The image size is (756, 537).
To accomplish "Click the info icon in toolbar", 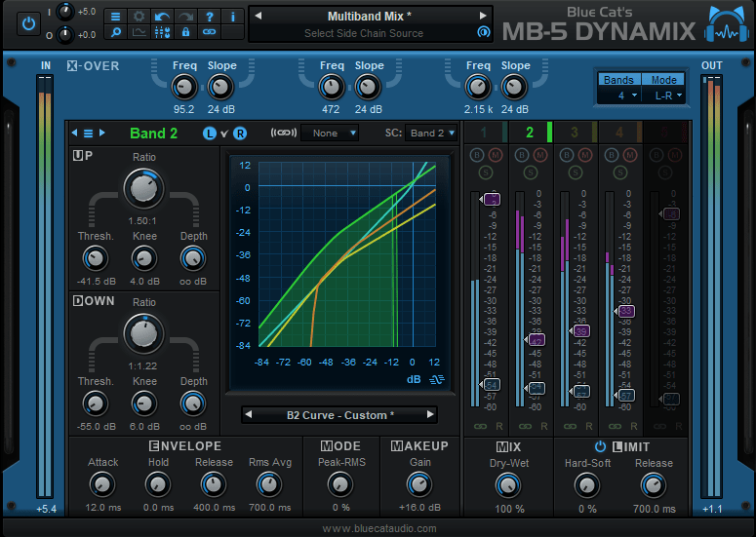I will pos(232,17).
